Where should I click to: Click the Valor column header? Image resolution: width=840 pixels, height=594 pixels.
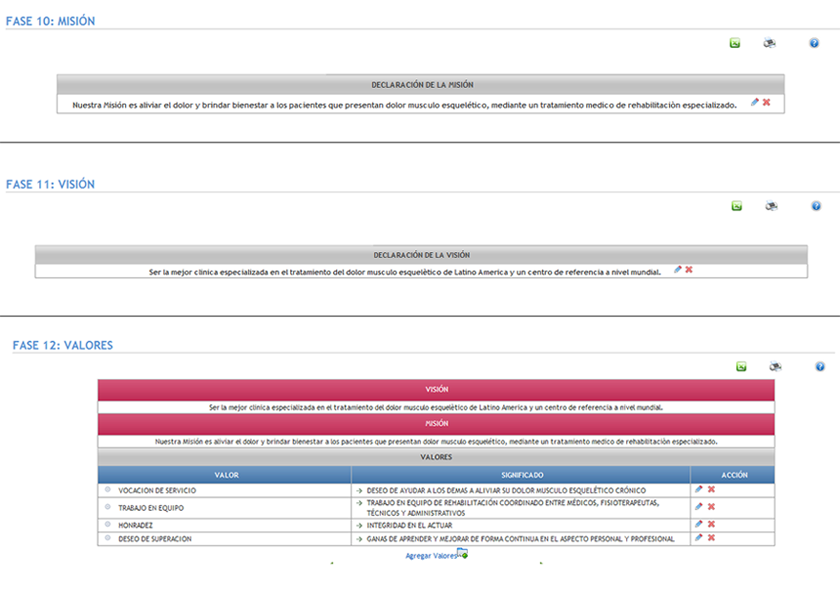click(x=225, y=475)
